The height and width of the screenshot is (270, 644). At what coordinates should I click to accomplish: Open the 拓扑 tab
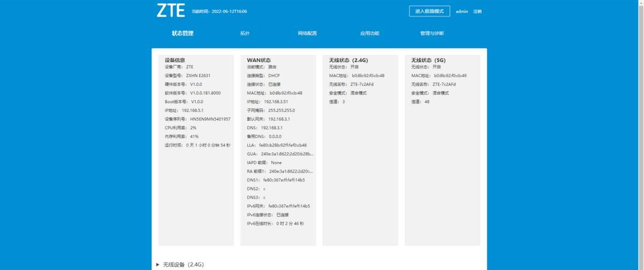click(245, 33)
